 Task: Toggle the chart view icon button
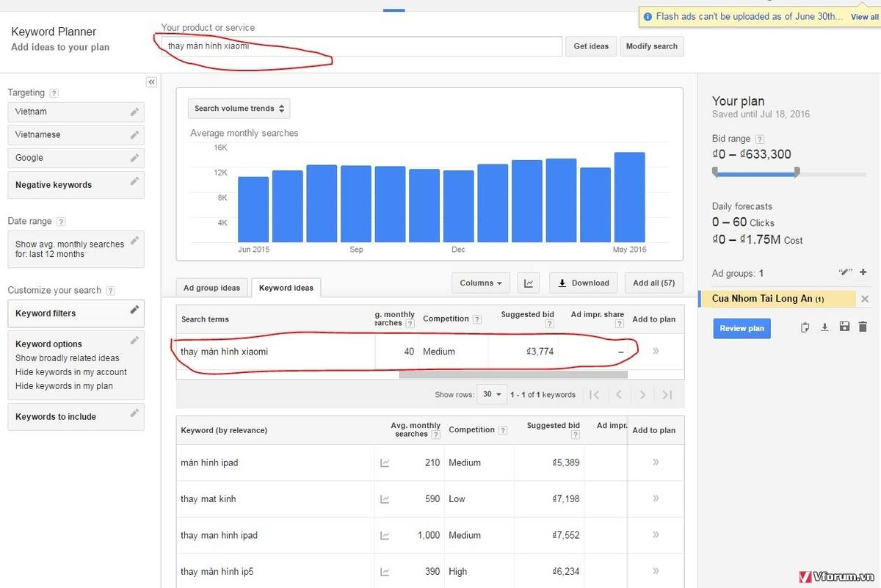click(529, 283)
